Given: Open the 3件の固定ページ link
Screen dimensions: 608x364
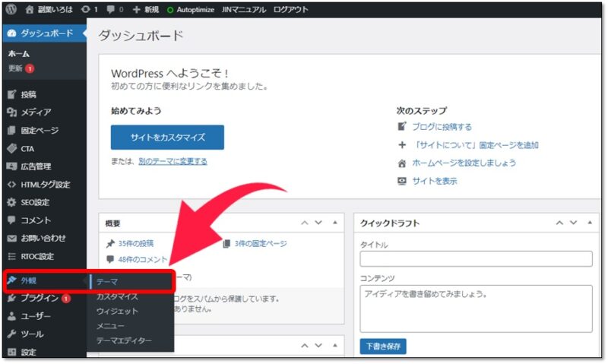Looking at the screenshot, I should pyautogui.click(x=261, y=243).
